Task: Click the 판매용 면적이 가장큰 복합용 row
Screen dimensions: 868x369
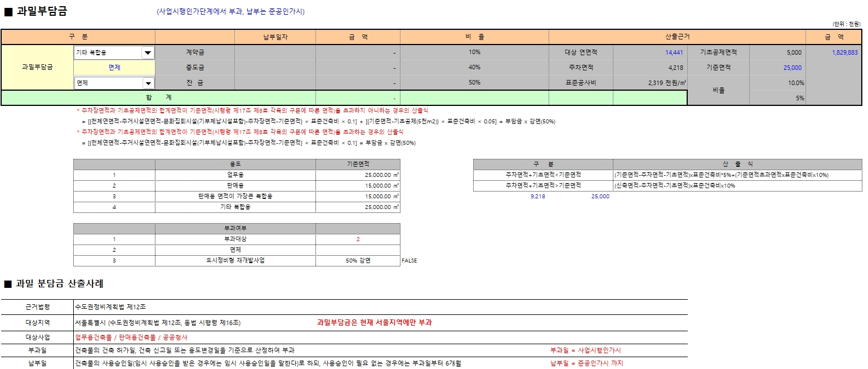Action: pyautogui.click(x=237, y=197)
